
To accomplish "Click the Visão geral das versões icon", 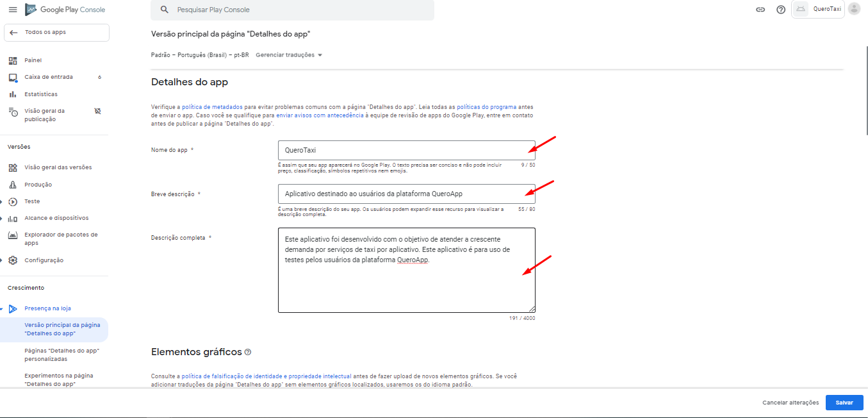I will [13, 167].
